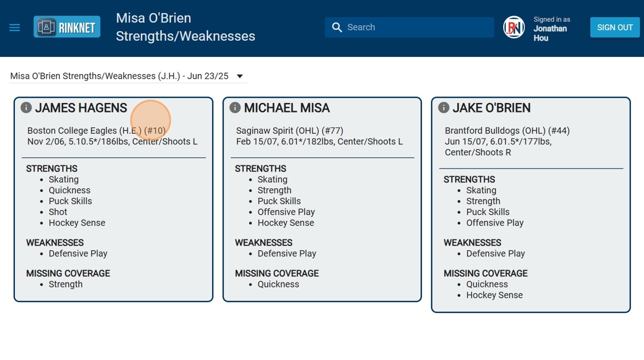Click the Jake O'Brien player name
The image size is (644, 360).
[492, 108]
